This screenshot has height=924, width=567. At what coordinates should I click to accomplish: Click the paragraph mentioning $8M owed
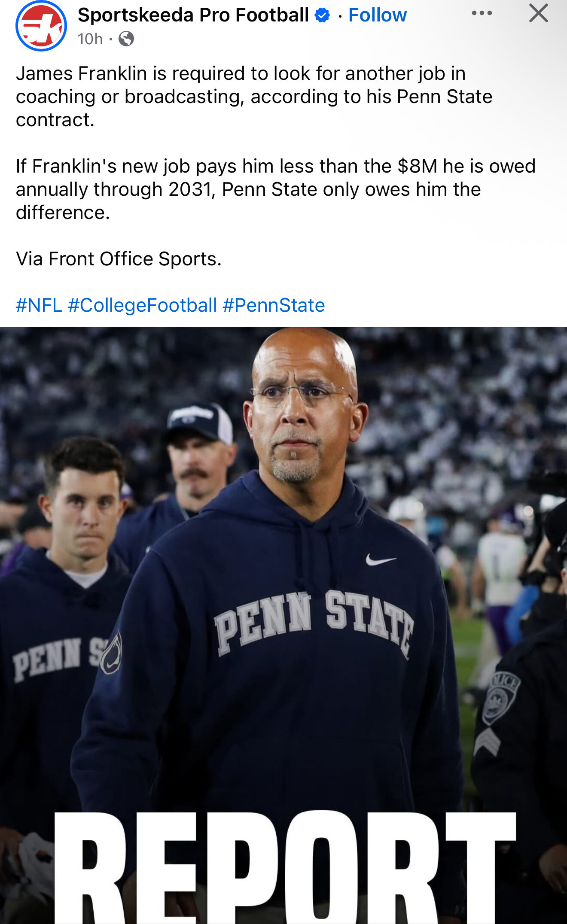[x=275, y=189]
